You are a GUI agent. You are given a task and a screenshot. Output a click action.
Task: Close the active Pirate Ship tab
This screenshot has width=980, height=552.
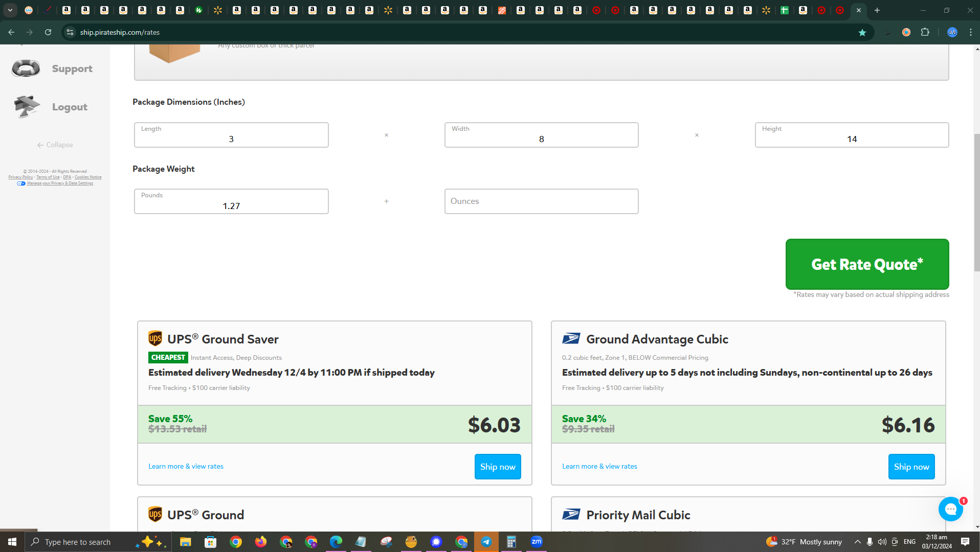tap(859, 10)
